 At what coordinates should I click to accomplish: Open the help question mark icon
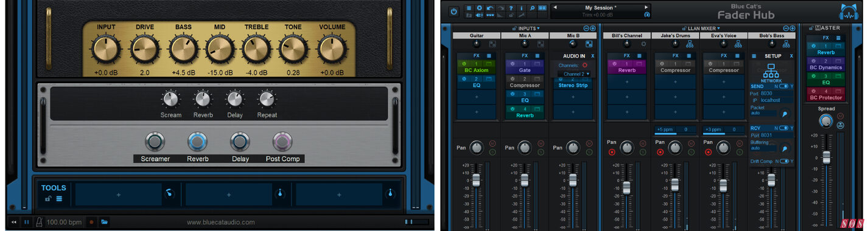[511, 8]
